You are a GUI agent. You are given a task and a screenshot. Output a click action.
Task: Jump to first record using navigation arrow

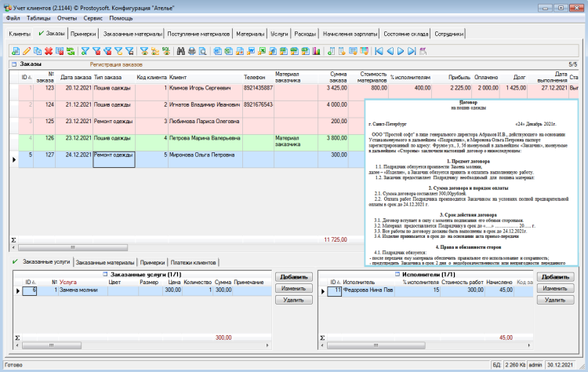(x=379, y=51)
